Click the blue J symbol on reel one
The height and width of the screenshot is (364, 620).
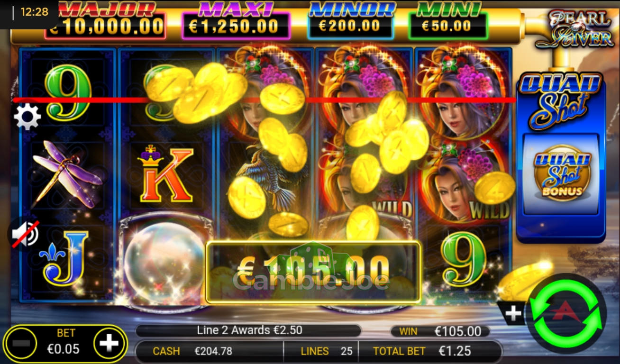(66, 258)
